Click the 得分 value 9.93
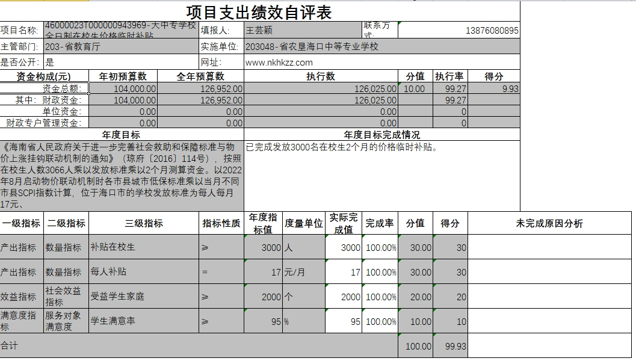This screenshot has width=636, height=364. pos(494,88)
